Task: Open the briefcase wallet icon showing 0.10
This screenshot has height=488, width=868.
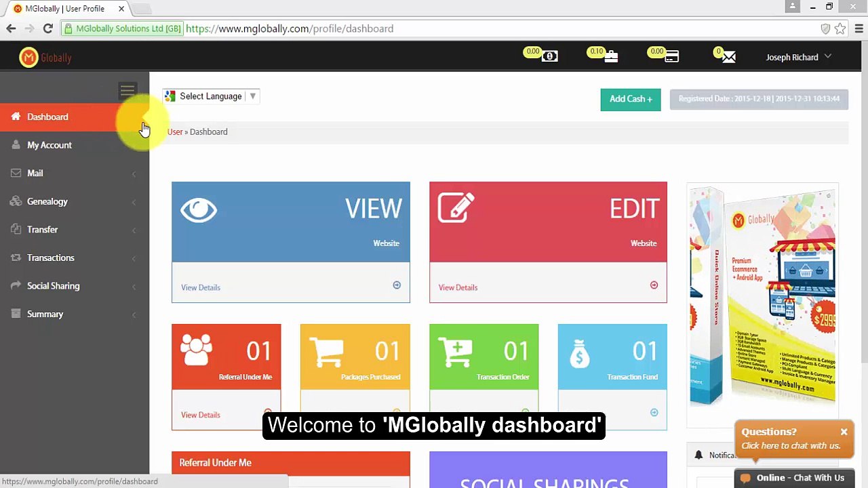Action: point(611,56)
